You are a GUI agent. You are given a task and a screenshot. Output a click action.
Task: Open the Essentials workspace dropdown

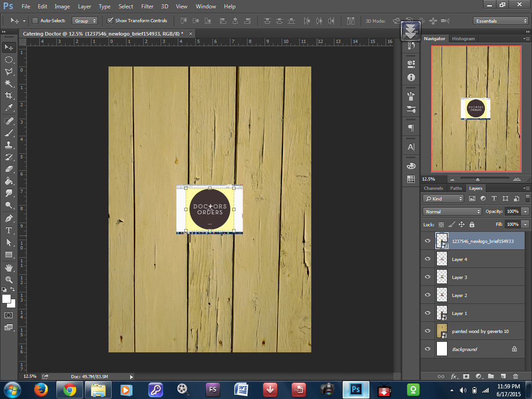tap(501, 21)
